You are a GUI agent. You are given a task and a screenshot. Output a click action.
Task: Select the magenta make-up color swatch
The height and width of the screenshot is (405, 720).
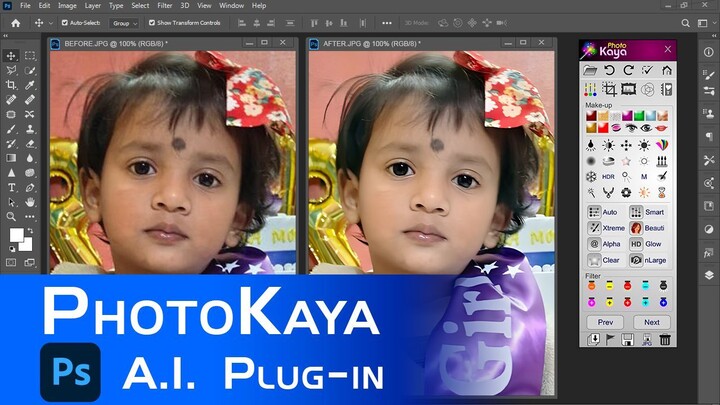click(627, 116)
